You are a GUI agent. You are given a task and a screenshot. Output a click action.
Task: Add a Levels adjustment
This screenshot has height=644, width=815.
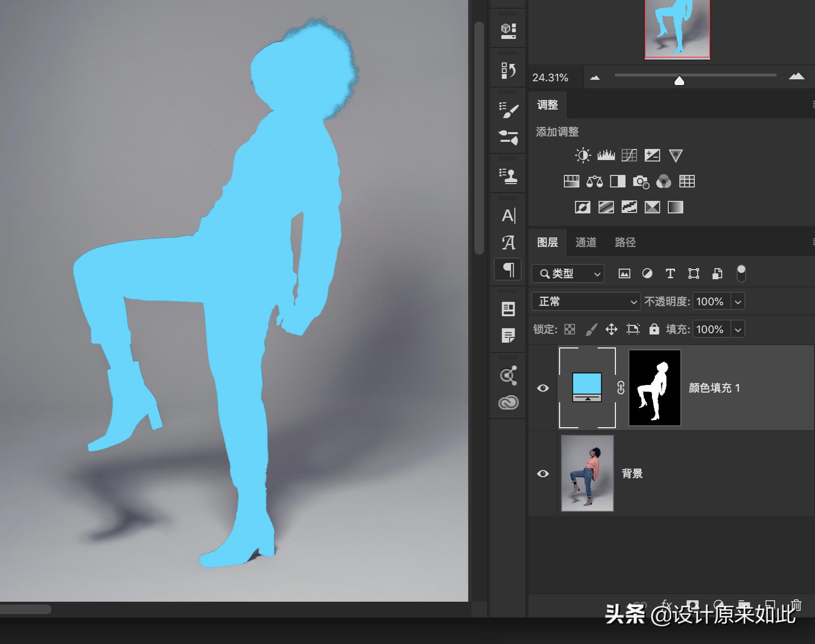tap(607, 155)
